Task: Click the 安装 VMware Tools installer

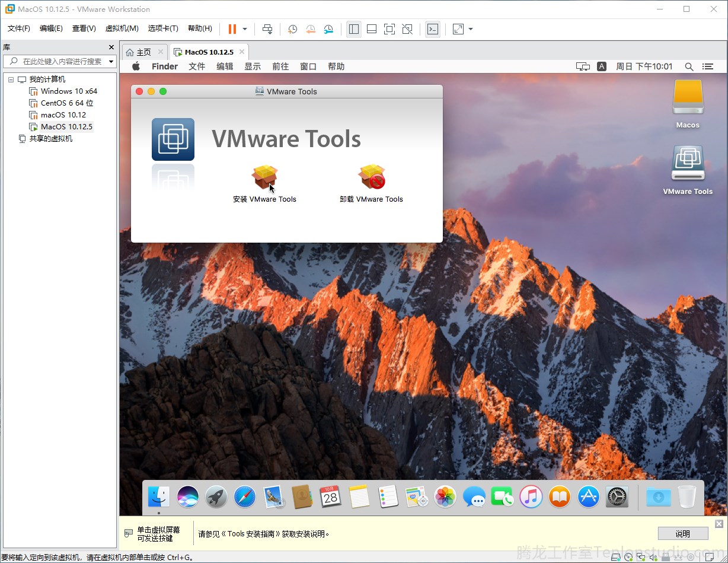Action: click(264, 184)
